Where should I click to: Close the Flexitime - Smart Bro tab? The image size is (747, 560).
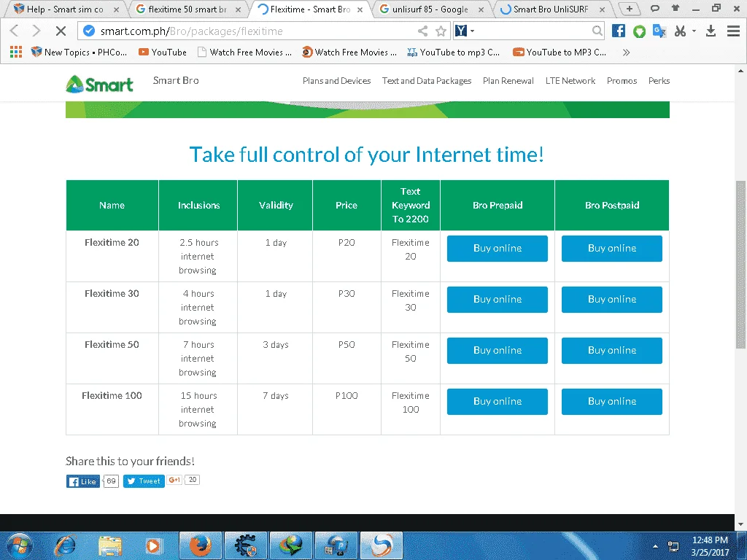[360, 9]
